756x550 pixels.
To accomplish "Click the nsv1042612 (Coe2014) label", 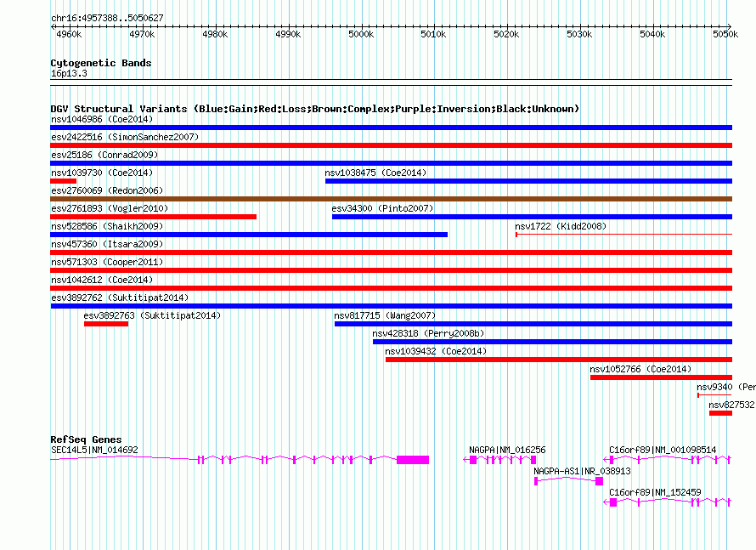I will [102, 280].
